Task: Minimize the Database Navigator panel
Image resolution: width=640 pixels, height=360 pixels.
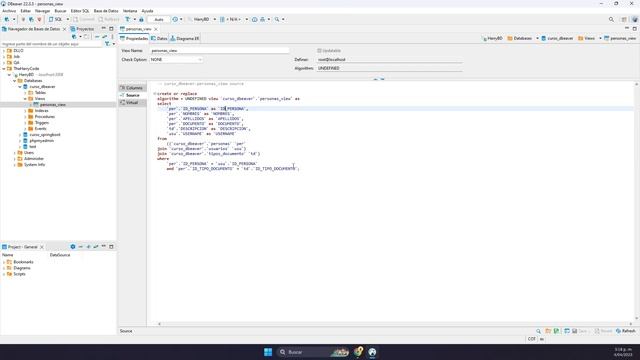Action: coord(104,29)
